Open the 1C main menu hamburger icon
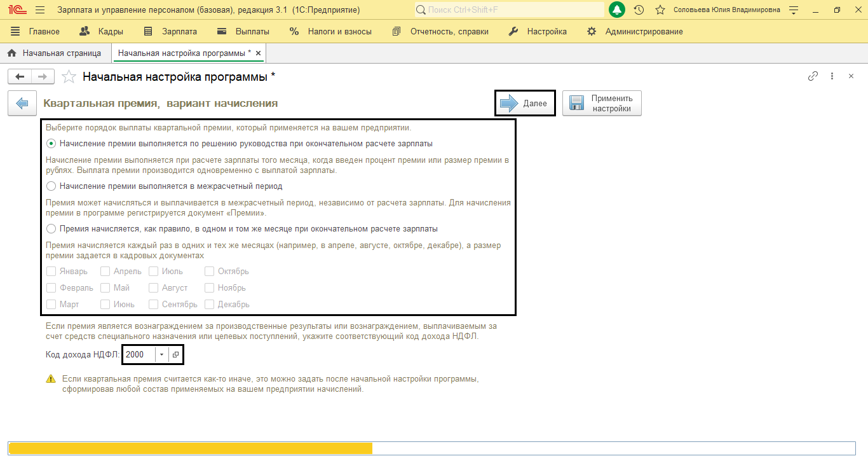Screen dimensions: 868x463 [x=40, y=10]
